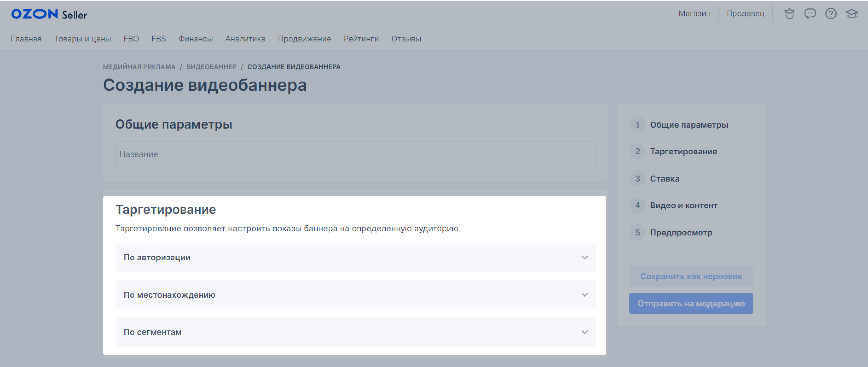Go to step 1 circle Общие параметры
This screenshot has height=367, width=868.
tap(637, 125)
